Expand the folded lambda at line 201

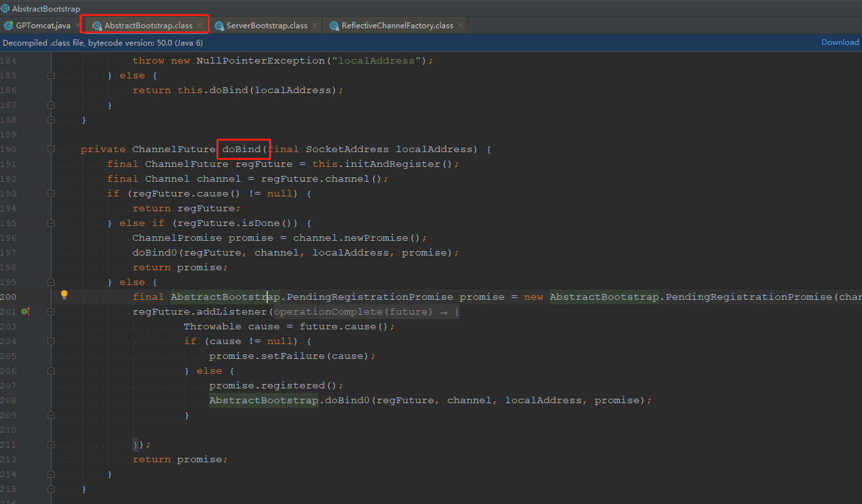pyautogui.click(x=51, y=312)
